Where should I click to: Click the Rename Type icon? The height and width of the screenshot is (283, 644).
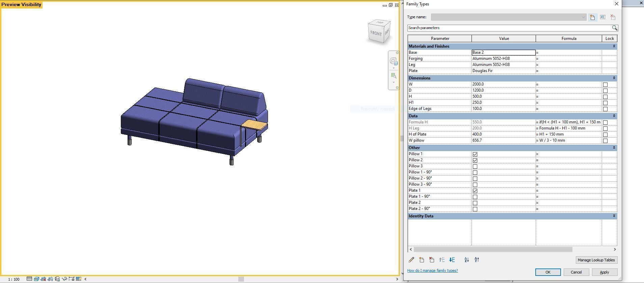tap(602, 17)
